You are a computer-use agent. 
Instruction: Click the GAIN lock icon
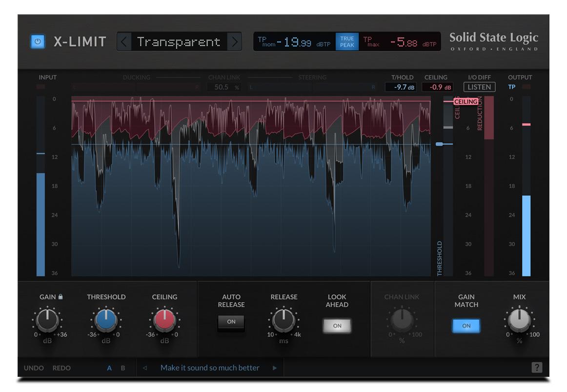61,296
